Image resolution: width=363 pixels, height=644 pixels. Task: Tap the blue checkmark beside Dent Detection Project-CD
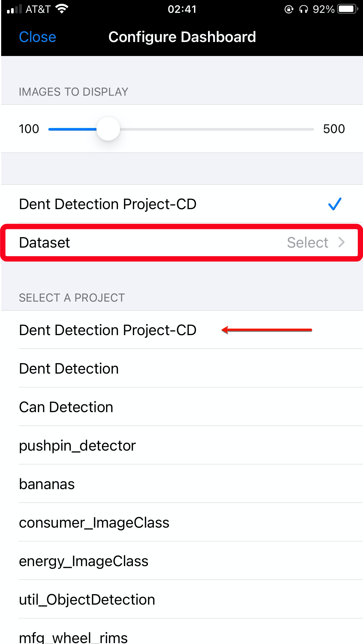(x=335, y=204)
